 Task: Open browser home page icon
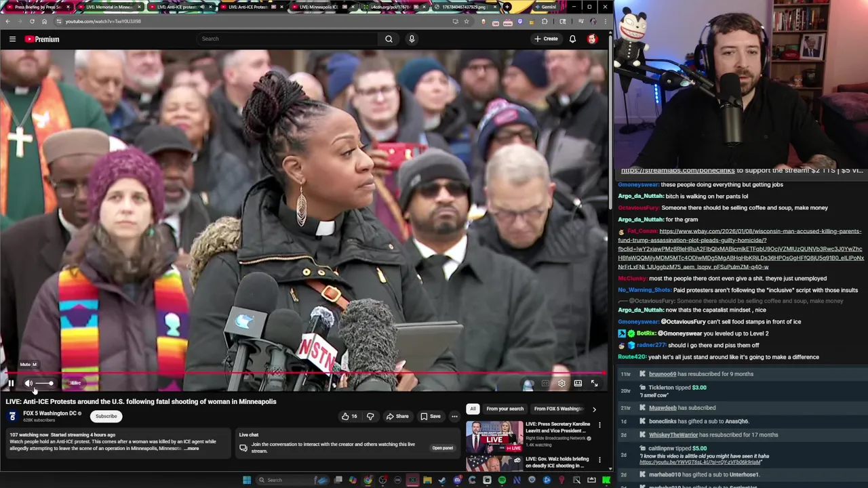pos(44,21)
